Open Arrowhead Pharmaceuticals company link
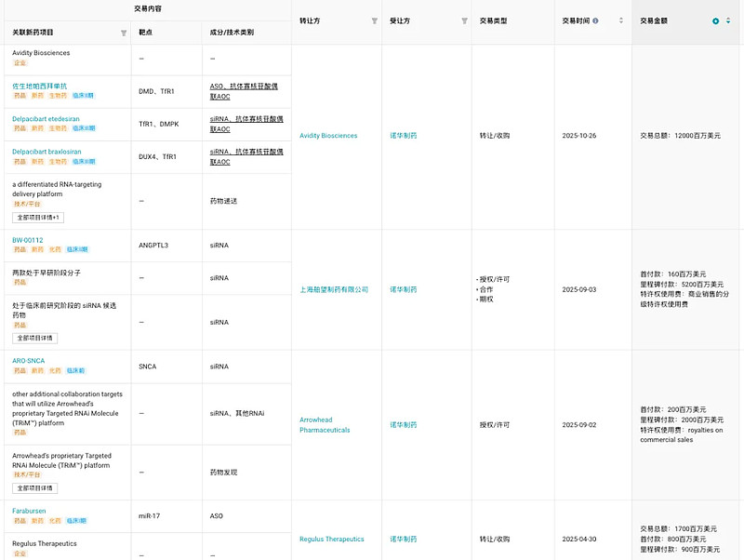Screen dimensions: 744x560 [325, 425]
